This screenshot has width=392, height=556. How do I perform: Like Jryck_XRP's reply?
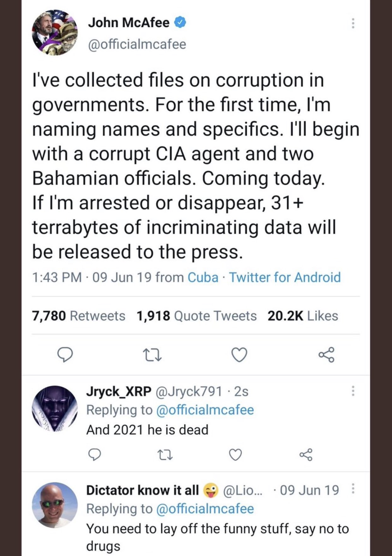pos(235,455)
